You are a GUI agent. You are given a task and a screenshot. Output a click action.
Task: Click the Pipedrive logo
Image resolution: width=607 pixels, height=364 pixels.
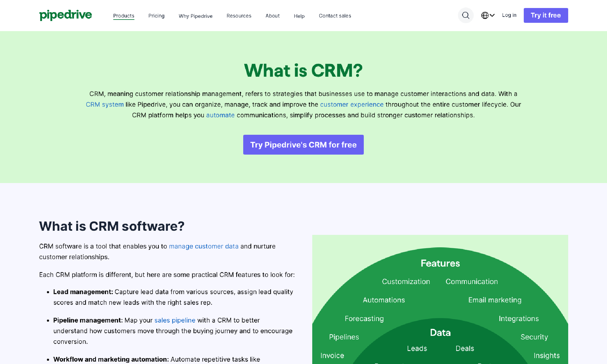(x=65, y=15)
